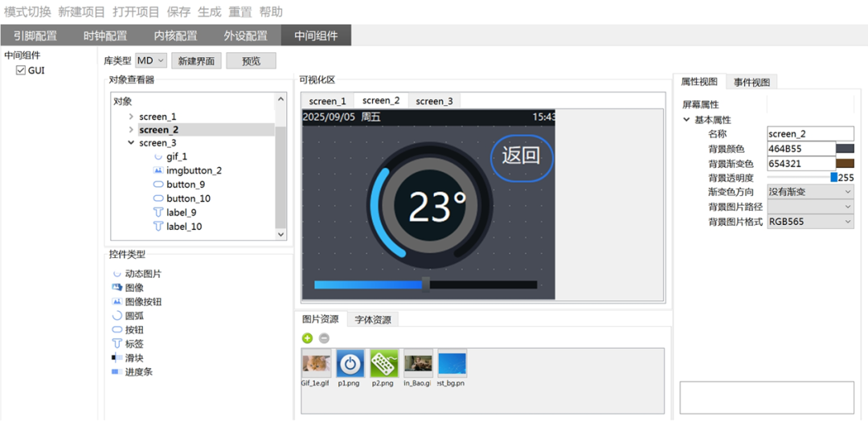Collapse the screen_3 tree node
The height and width of the screenshot is (421, 868).
tap(131, 143)
